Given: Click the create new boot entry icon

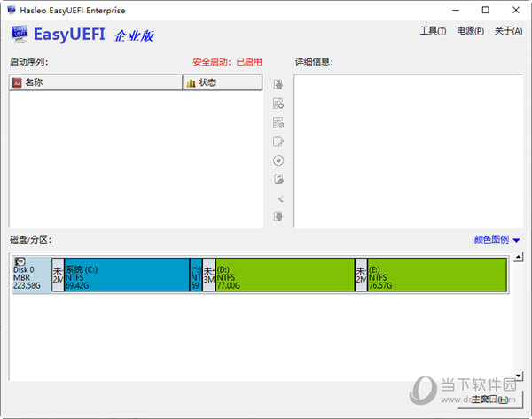Looking at the screenshot, I should 278,104.
